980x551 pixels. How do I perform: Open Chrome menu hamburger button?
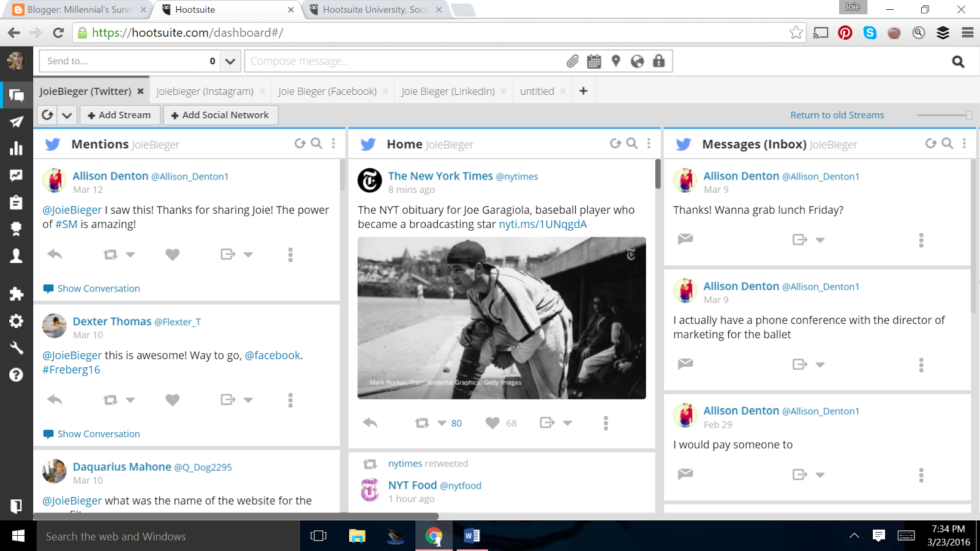click(968, 32)
